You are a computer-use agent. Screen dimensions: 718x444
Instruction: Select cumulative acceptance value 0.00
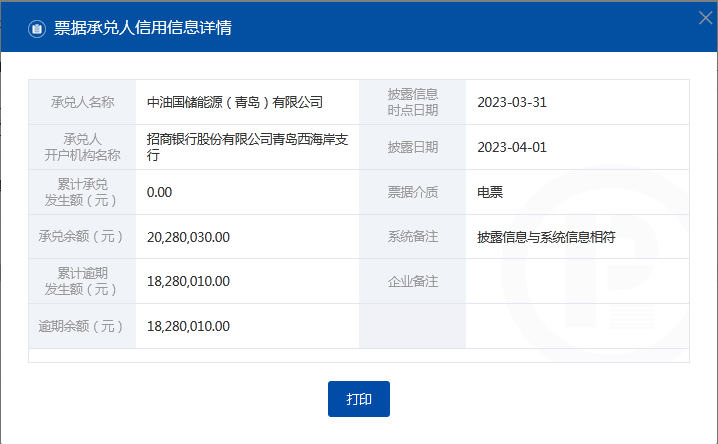159,192
